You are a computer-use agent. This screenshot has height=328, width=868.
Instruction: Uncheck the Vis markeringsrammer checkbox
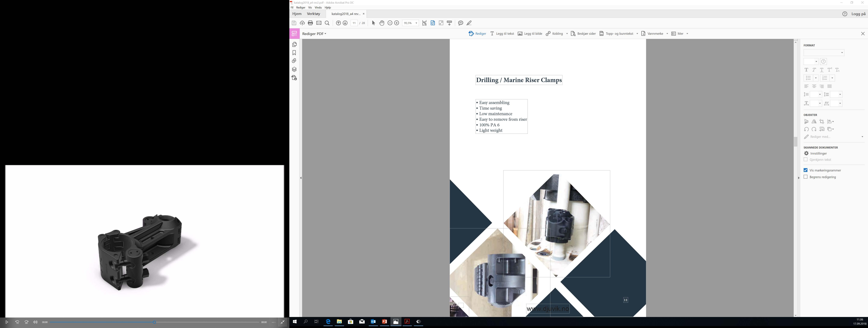click(806, 170)
